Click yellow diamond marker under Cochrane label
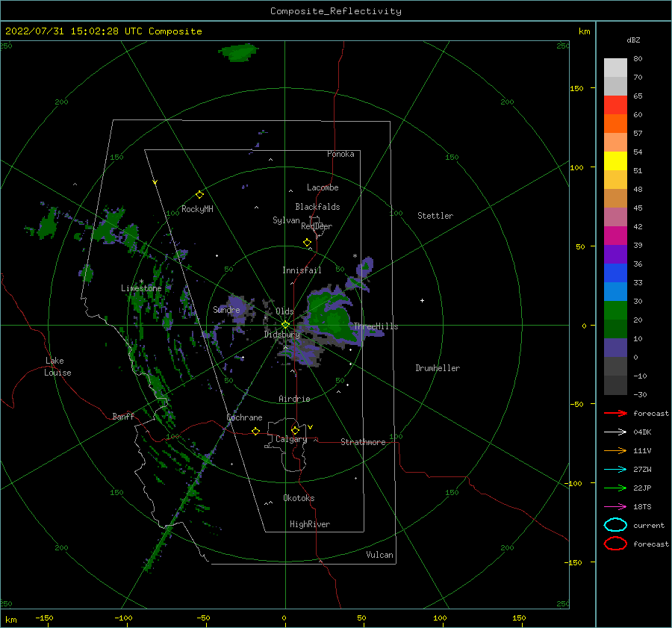Viewport: 672px width, 628px height. click(255, 431)
